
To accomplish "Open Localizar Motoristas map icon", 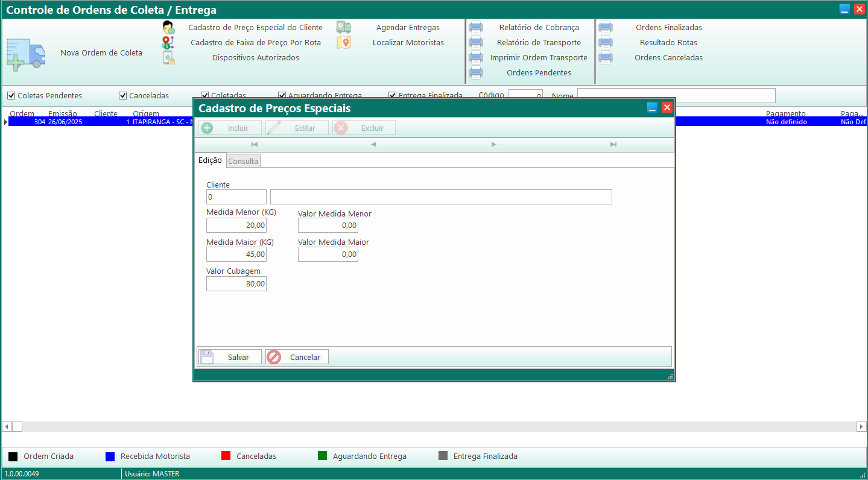I will [344, 43].
